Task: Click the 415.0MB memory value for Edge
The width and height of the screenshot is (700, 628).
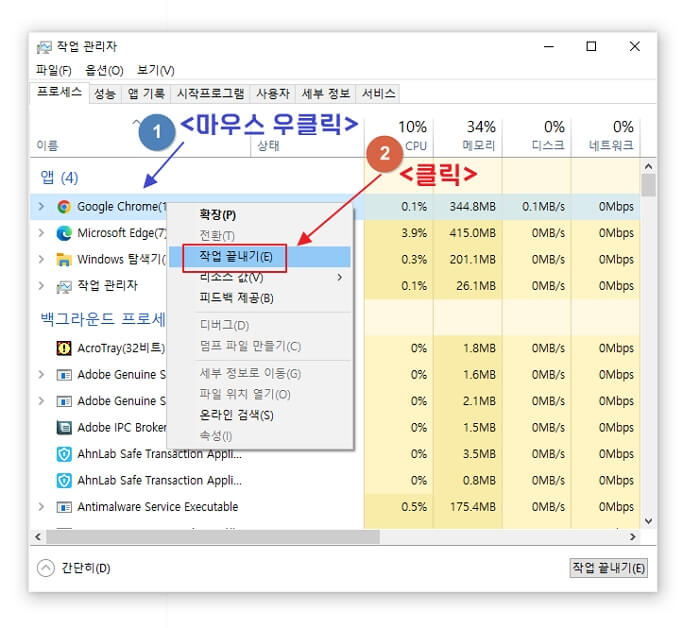Action: [x=472, y=233]
